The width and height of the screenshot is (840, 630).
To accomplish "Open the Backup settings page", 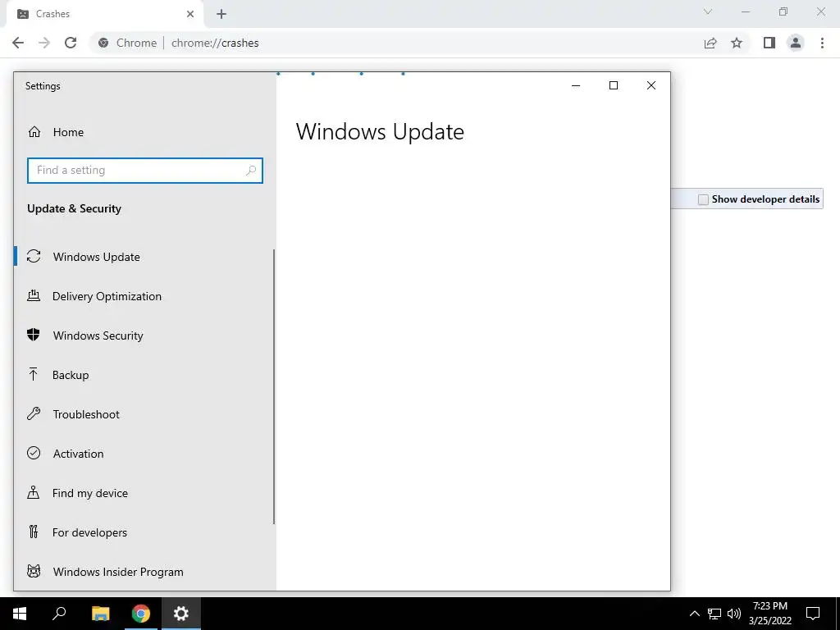I will [144, 375].
